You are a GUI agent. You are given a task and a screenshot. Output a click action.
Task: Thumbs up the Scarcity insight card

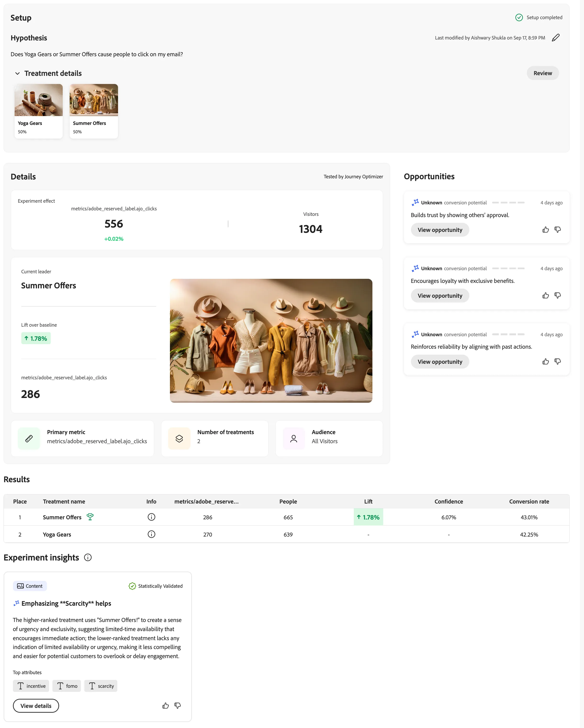tap(165, 706)
